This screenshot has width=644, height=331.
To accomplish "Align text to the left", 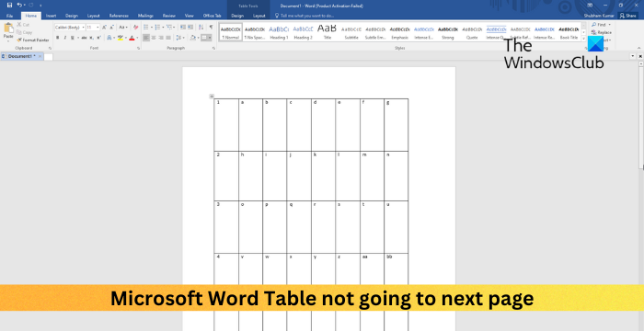I will (146, 38).
